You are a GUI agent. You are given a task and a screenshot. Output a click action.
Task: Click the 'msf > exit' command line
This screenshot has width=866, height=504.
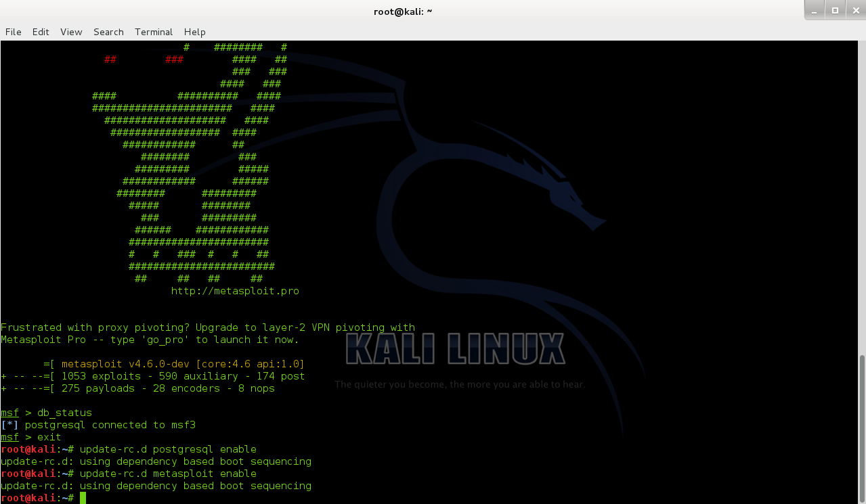(x=31, y=437)
